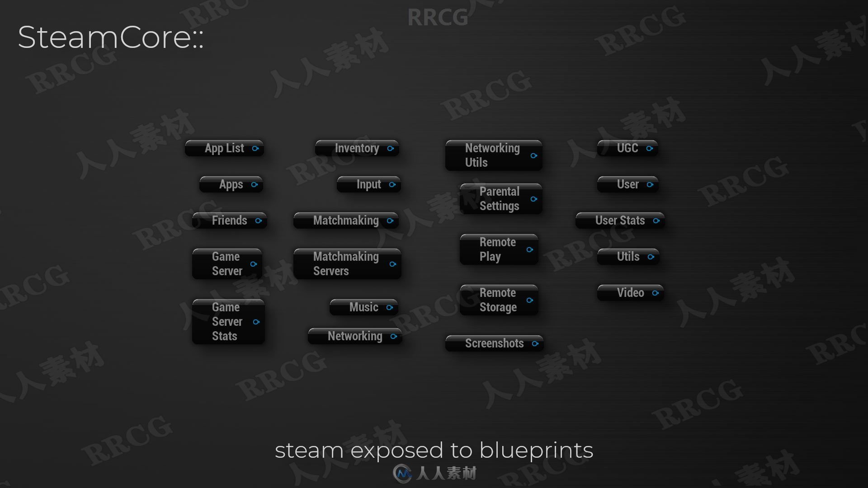Open the Networking module
The height and width of the screenshot is (488, 868).
[x=355, y=335]
